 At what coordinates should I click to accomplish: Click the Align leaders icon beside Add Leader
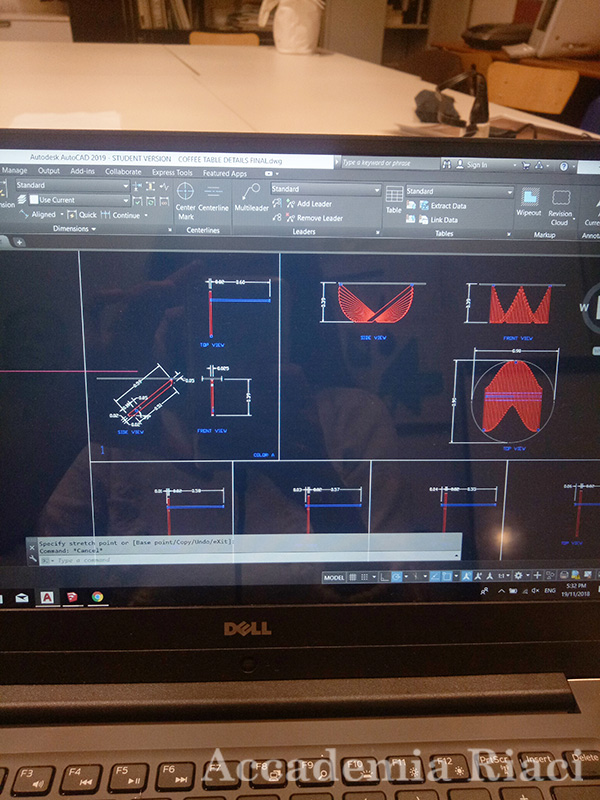click(277, 203)
